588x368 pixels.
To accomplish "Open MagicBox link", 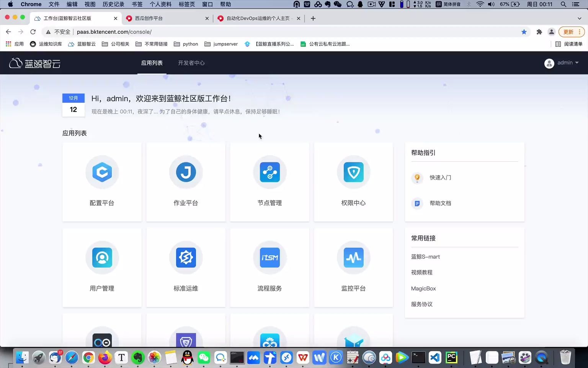I will (423, 289).
